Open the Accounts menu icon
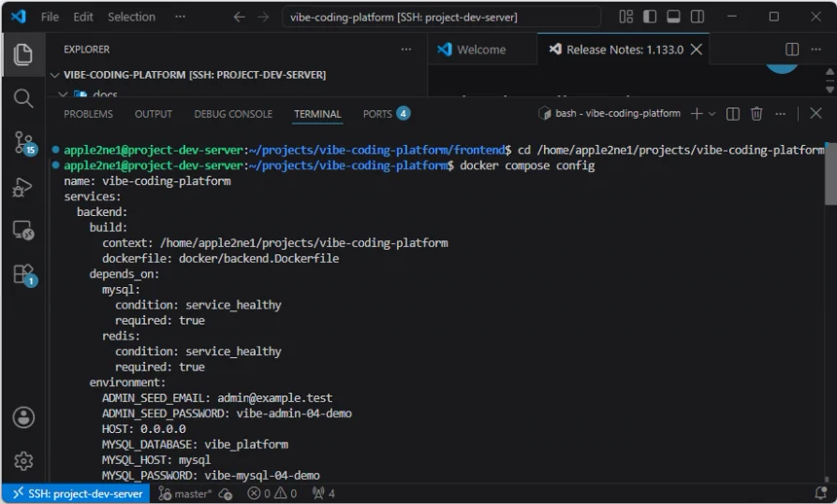The image size is (837, 504). tap(23, 417)
